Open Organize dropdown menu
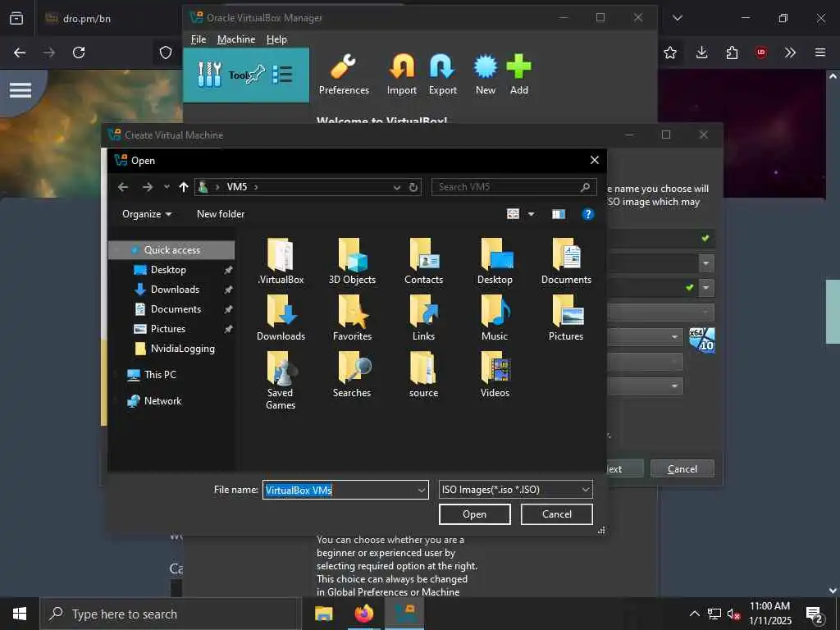The width and height of the screenshot is (840, 630). click(x=147, y=214)
